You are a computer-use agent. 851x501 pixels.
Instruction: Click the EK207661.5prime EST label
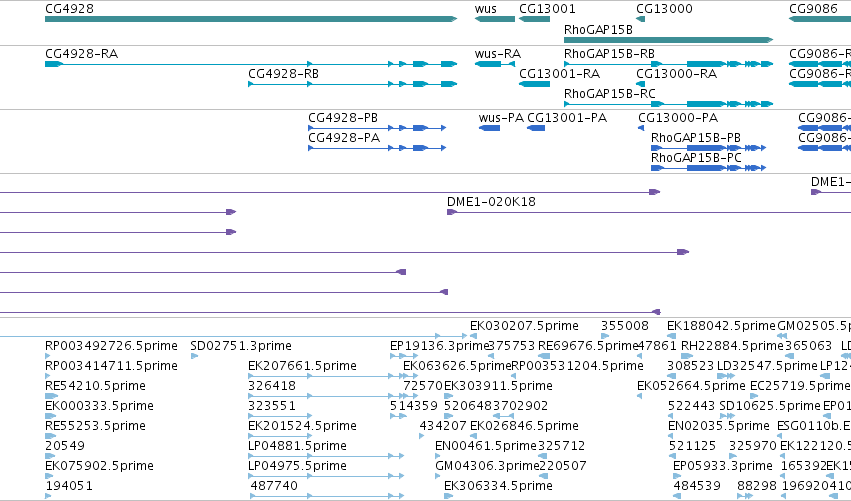click(302, 366)
